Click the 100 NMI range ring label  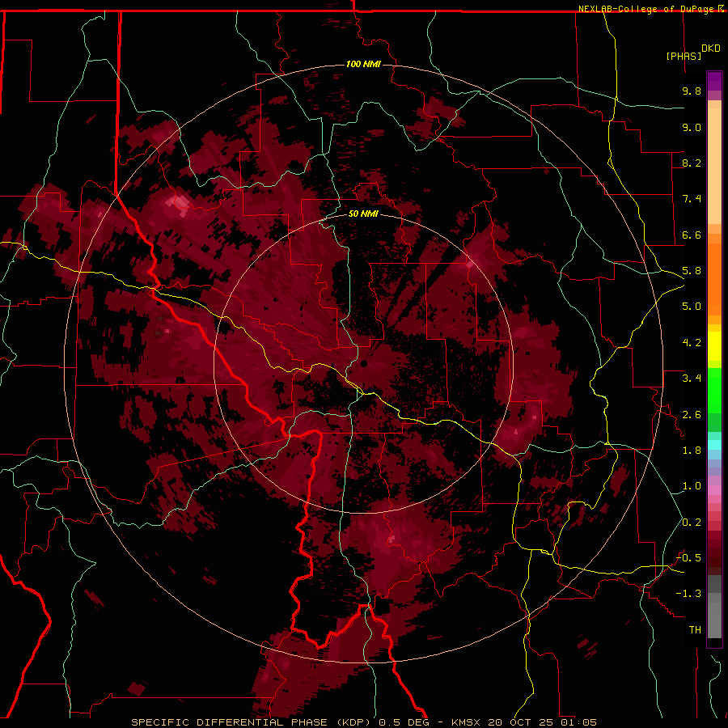tap(363, 64)
